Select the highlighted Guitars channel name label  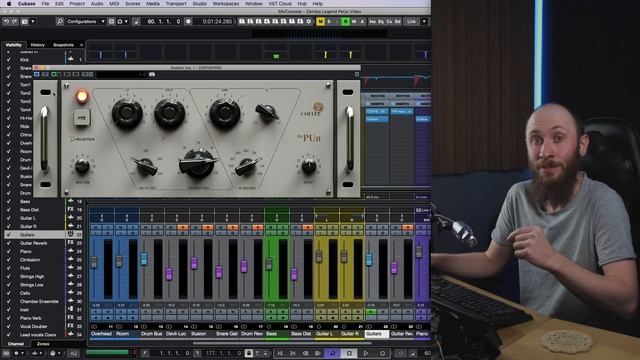tap(376, 334)
